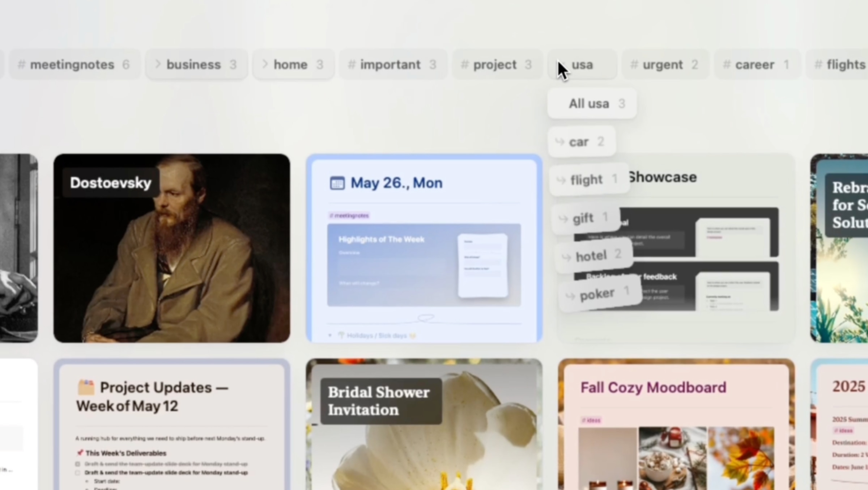This screenshot has height=490, width=868.
Task: Open the Fall Cozy Moodboard note
Action: point(653,388)
